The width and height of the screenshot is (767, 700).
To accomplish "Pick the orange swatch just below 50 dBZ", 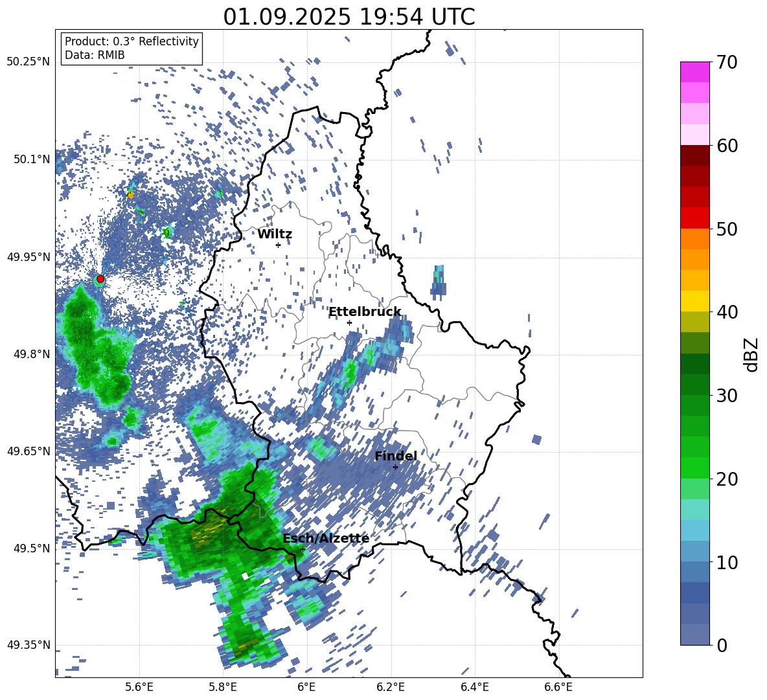I will (x=694, y=238).
